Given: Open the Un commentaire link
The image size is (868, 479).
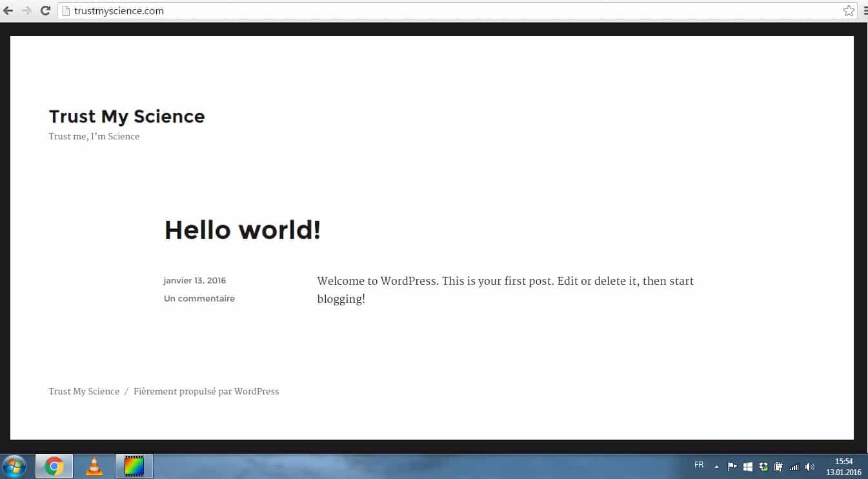Looking at the screenshot, I should click(x=199, y=298).
